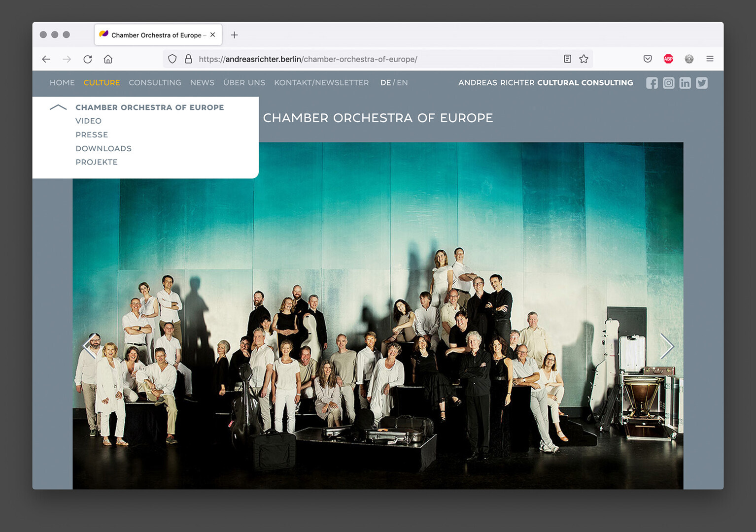Switch site language to EN

[403, 83]
